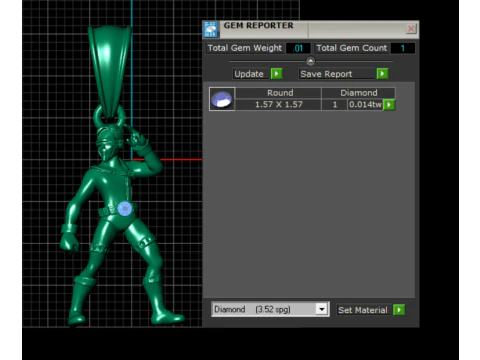480x360 pixels.
Task: Click the Diamond material cell
Action: coord(358,93)
